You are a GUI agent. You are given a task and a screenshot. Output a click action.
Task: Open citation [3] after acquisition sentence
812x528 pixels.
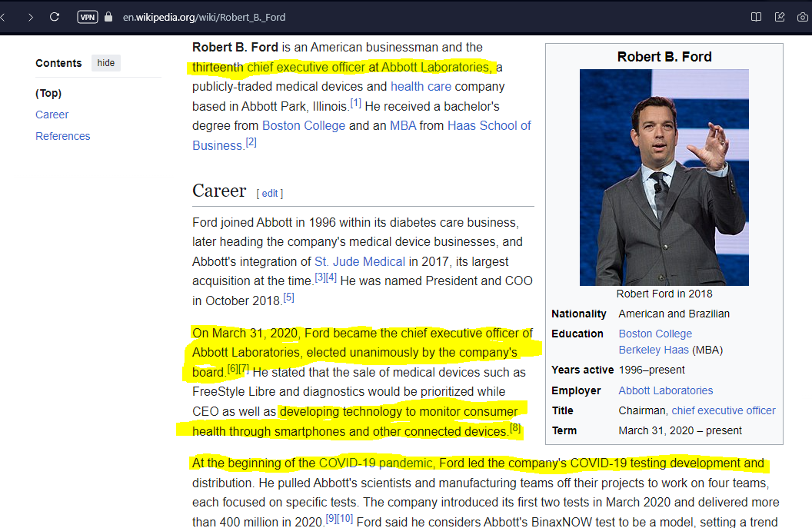coord(321,277)
